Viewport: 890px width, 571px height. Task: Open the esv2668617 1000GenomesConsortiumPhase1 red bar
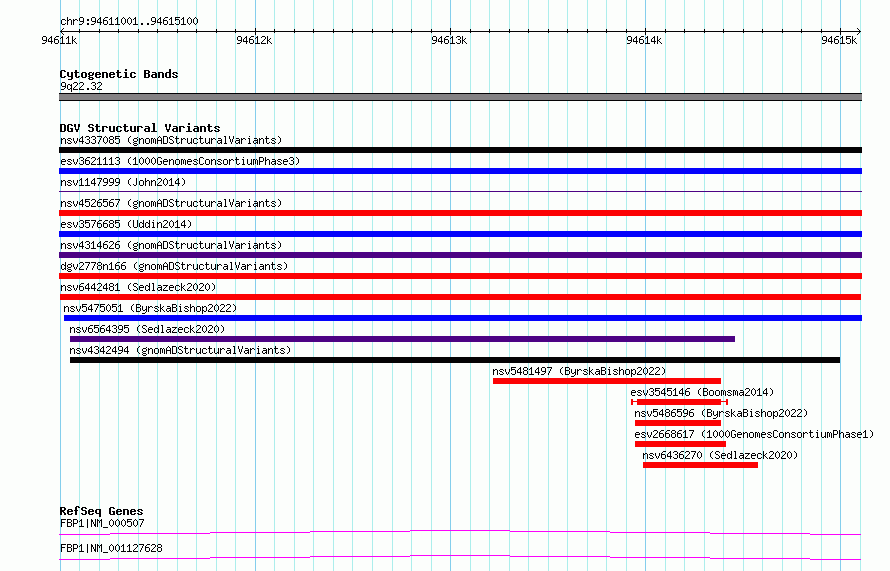tap(681, 444)
